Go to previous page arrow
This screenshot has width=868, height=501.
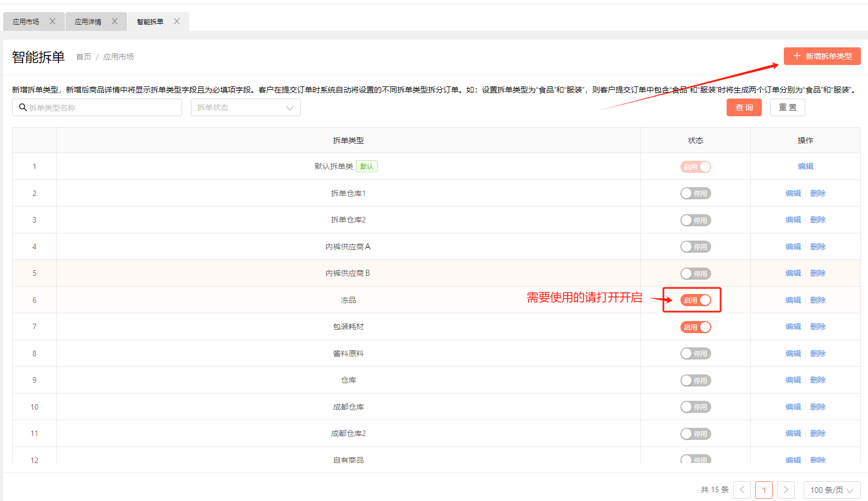coord(742,490)
